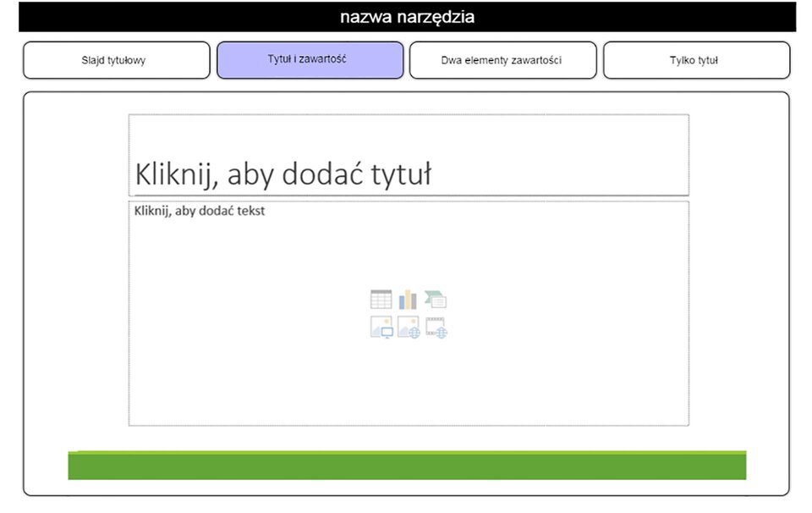Click the insert SmartArt graphic icon

coord(436,300)
